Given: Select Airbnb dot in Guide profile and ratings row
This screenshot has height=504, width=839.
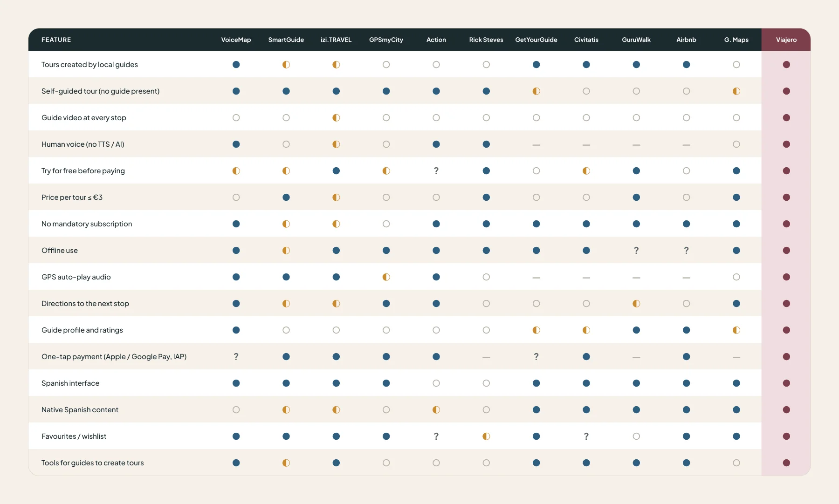Looking at the screenshot, I should (687, 330).
